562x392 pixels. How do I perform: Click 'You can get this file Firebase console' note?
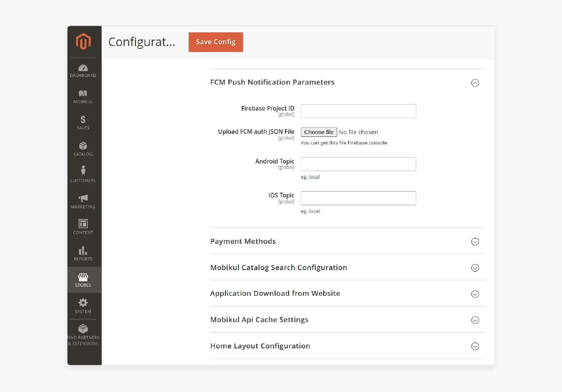pyautogui.click(x=344, y=143)
